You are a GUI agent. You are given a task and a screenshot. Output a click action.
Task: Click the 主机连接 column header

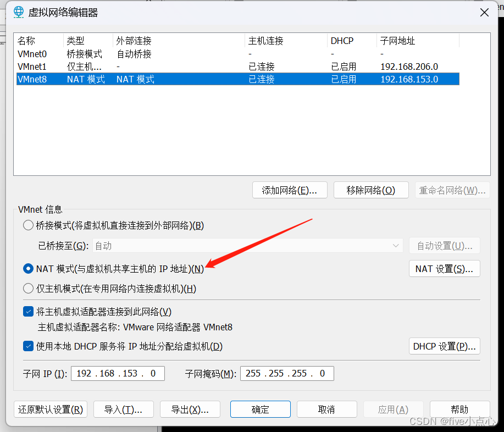(286, 41)
